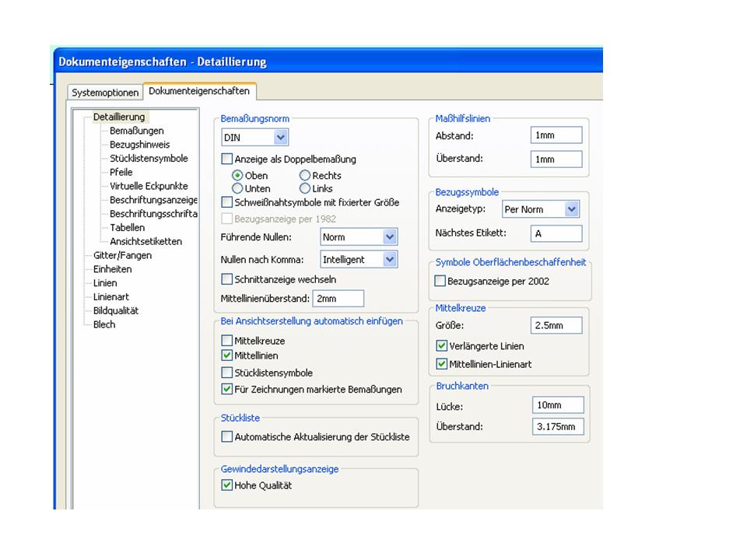
Task: Open Gitter/Fangen settings
Action: (122, 255)
